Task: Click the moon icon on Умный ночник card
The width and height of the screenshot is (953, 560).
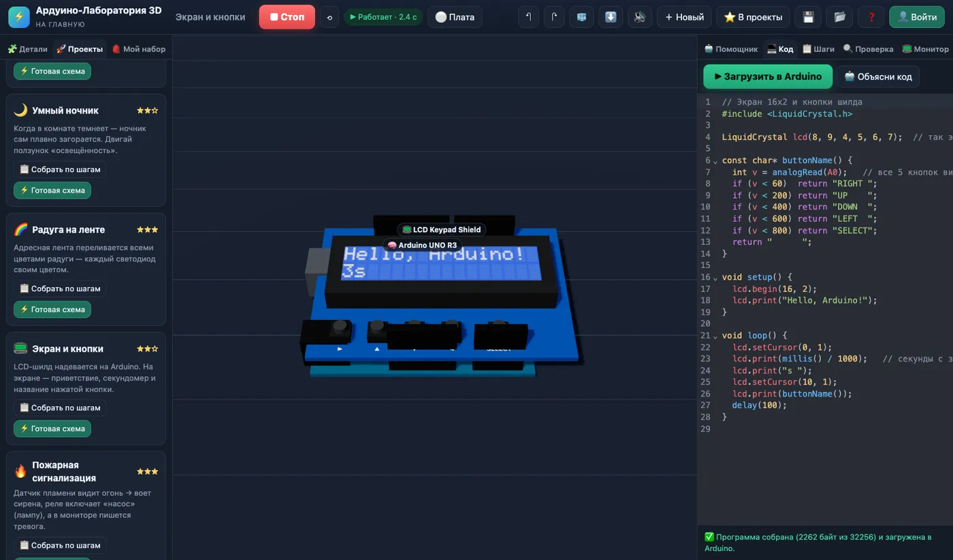Action: [20, 110]
